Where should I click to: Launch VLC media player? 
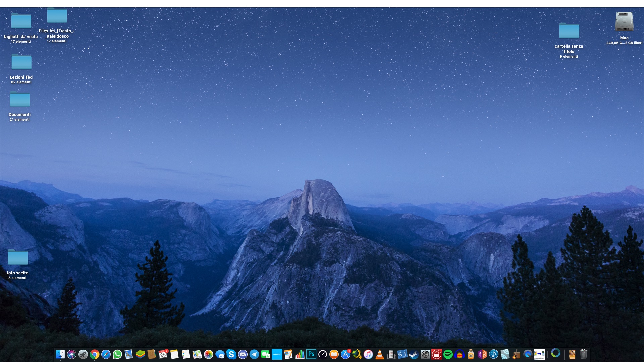point(380,354)
